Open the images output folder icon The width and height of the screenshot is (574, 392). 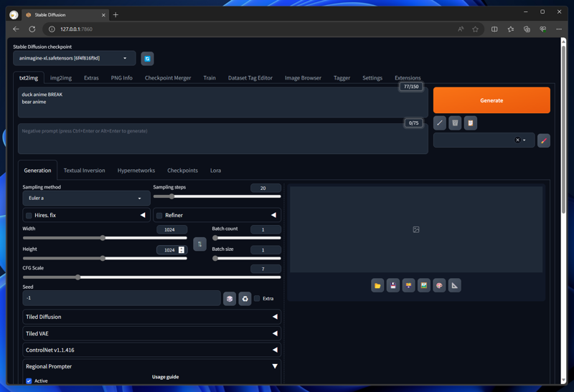click(377, 286)
